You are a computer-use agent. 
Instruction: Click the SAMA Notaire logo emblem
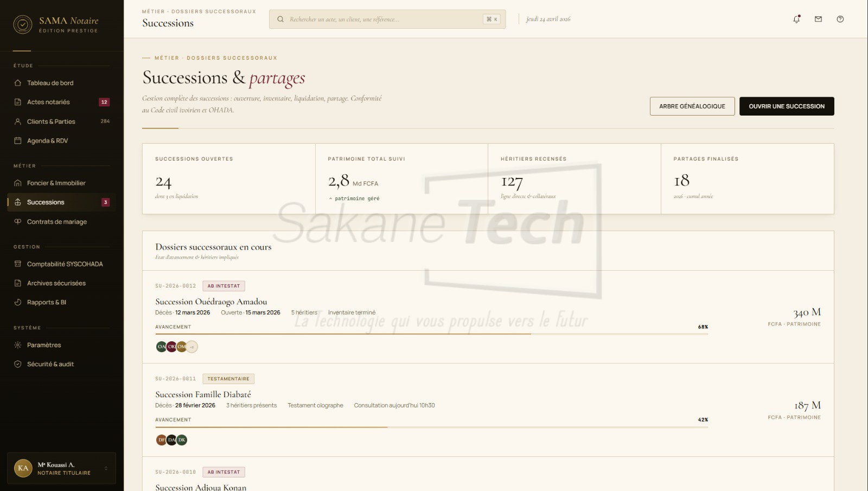(23, 24)
